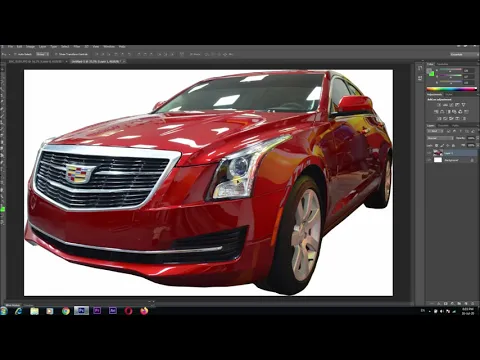Toggle Show Transform Controls checkbox

56,54
